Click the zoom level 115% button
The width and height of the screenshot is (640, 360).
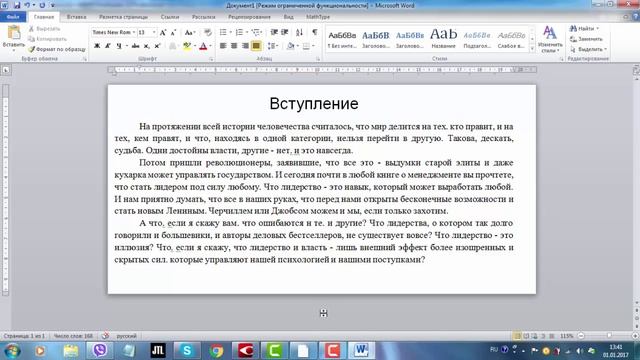567,336
